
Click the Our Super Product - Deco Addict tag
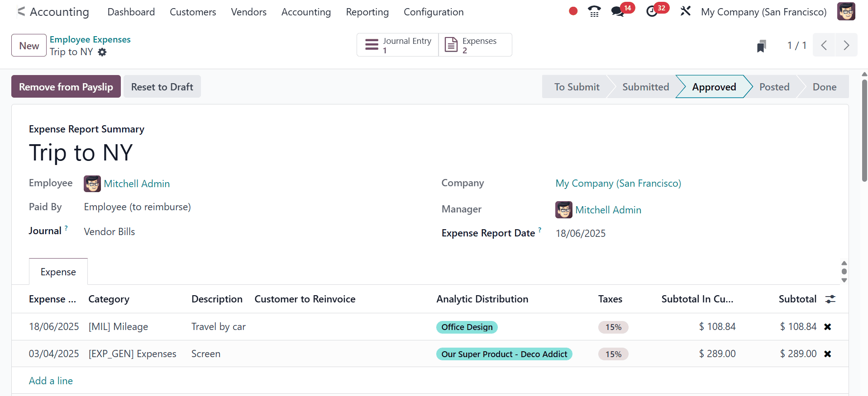click(504, 354)
